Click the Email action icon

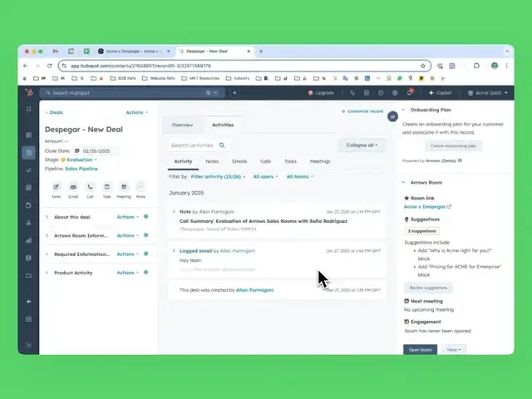[73, 187]
